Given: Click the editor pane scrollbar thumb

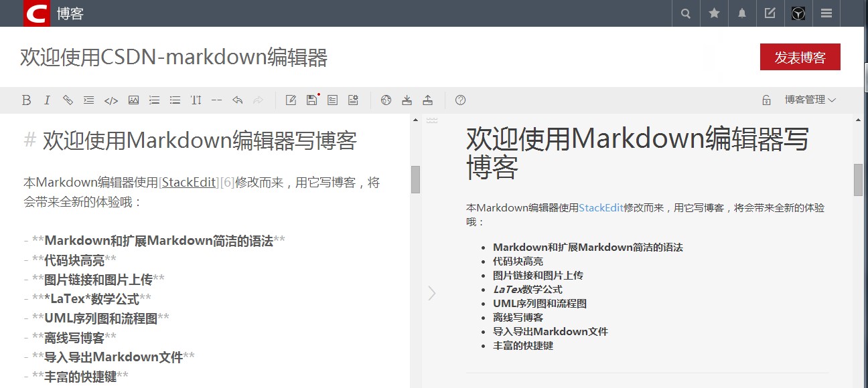Looking at the screenshot, I should point(415,179).
